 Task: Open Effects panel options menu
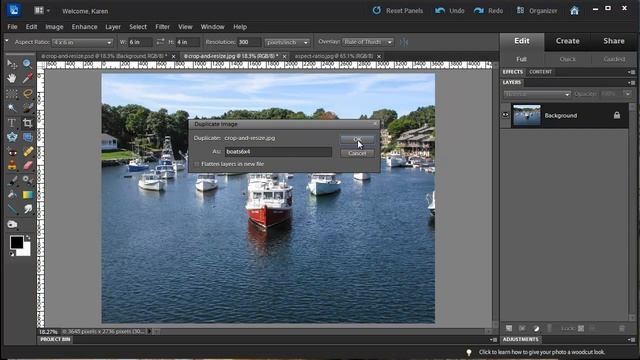pyautogui.click(x=631, y=72)
